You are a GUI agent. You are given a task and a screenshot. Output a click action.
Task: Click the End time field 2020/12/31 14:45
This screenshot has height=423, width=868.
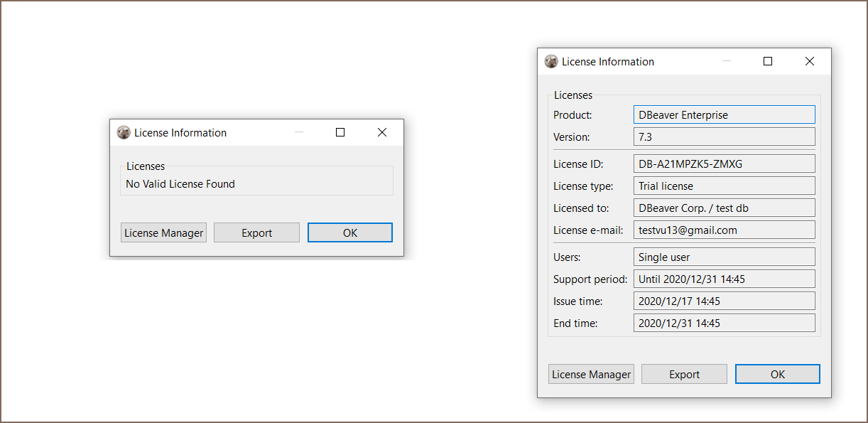tap(724, 323)
